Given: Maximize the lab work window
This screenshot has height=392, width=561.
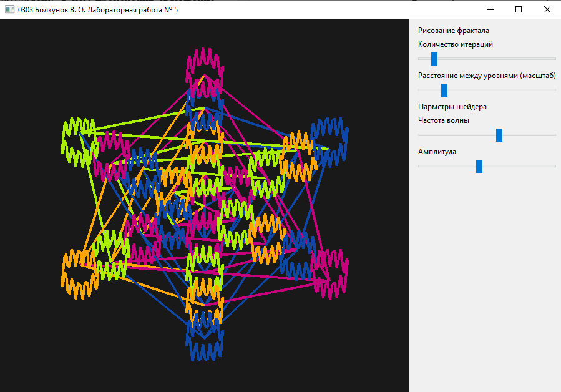Looking at the screenshot, I should click(x=519, y=9).
